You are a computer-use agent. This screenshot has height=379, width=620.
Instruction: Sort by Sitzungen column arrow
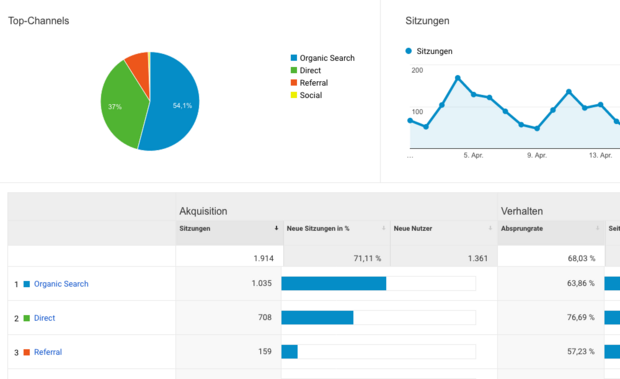click(276, 228)
